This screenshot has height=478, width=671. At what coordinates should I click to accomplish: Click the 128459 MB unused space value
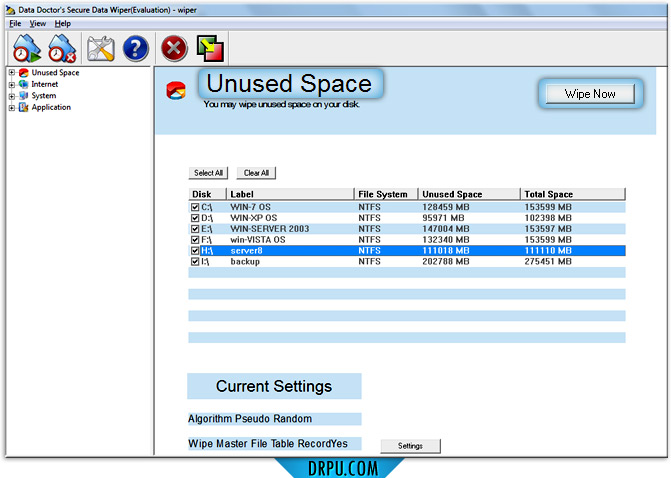click(x=446, y=207)
